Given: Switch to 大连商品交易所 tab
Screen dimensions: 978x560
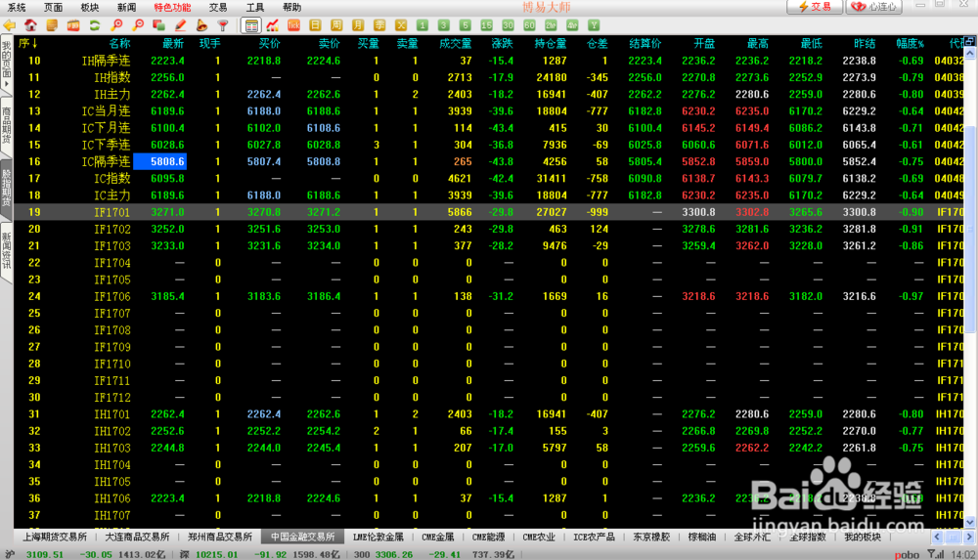Looking at the screenshot, I should [137, 537].
